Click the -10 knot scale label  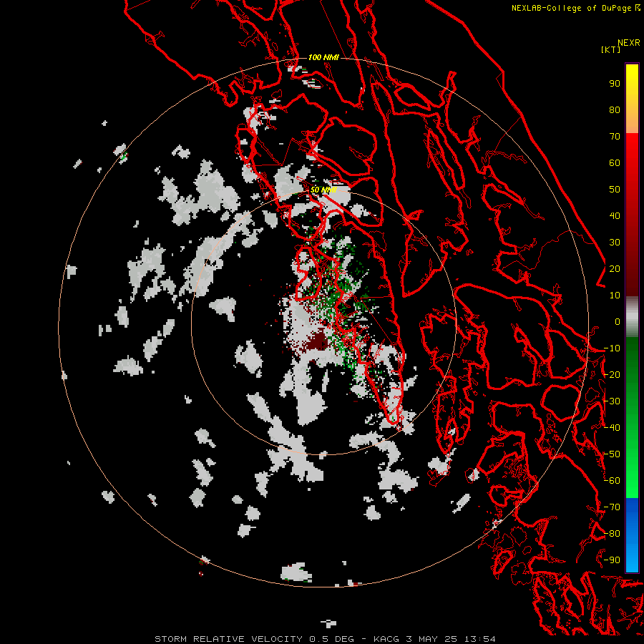click(x=612, y=348)
